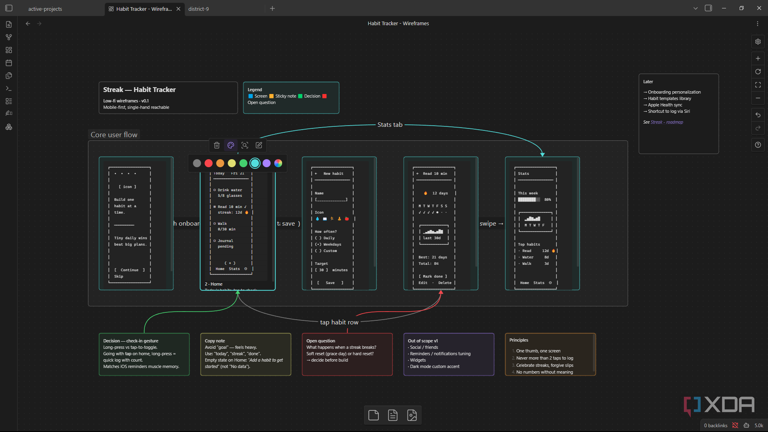This screenshot has height=432, width=768.
Task: Zoom out with minus canvas control
Action: [x=758, y=98]
